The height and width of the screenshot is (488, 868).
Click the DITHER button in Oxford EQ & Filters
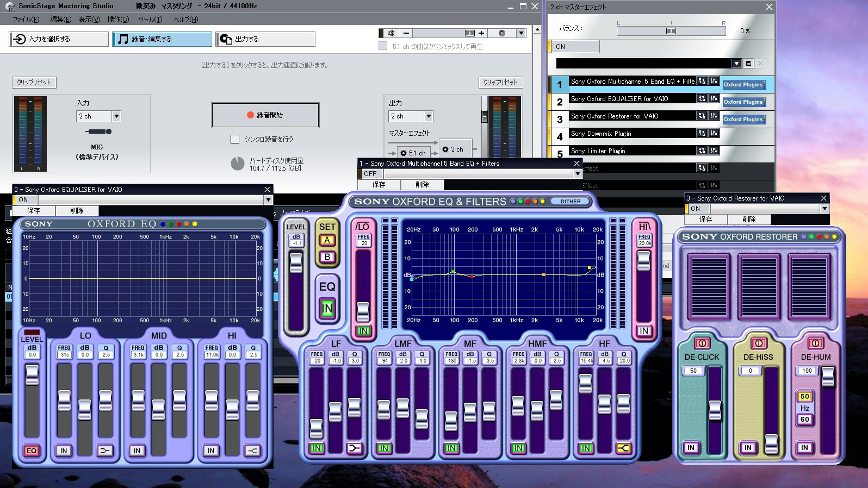571,202
